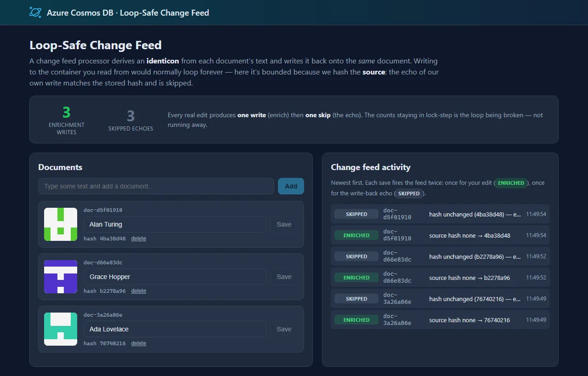Click the doc-d5f01910 ID above Alan Turing
This screenshot has height=376, width=588.
(103, 210)
